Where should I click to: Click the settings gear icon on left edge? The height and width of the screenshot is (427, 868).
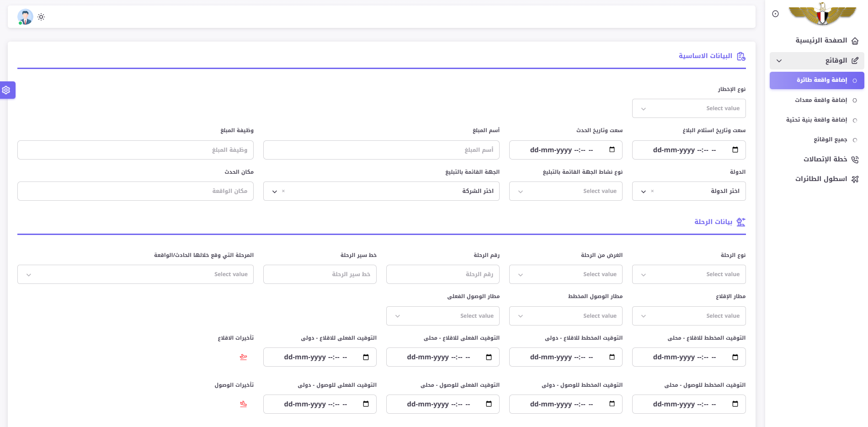6,90
